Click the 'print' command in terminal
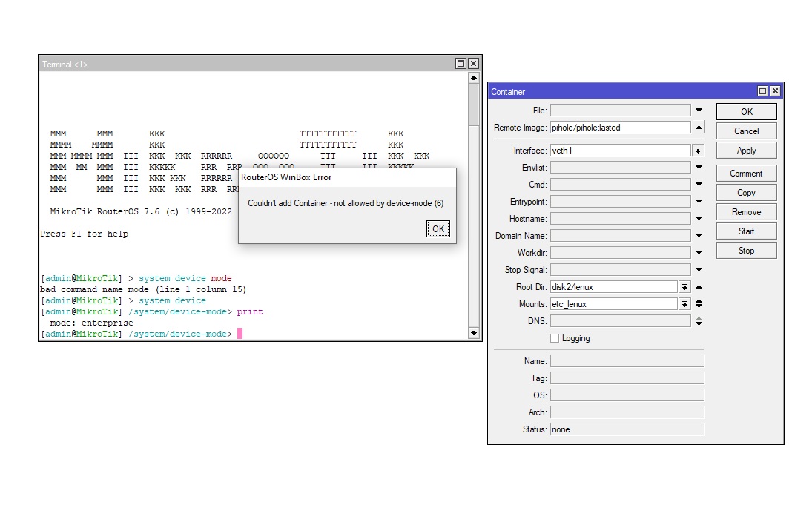Viewport: 812px width, 511px height. click(x=250, y=311)
